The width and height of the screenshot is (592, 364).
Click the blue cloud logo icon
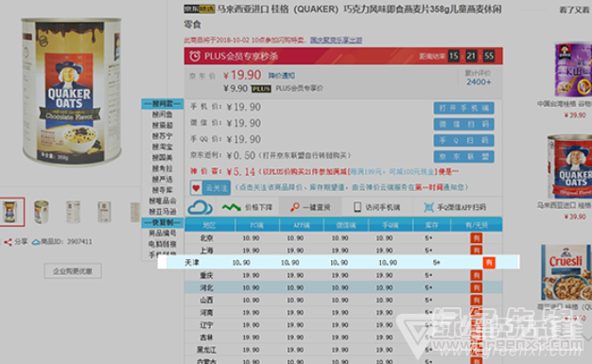coord(200,207)
